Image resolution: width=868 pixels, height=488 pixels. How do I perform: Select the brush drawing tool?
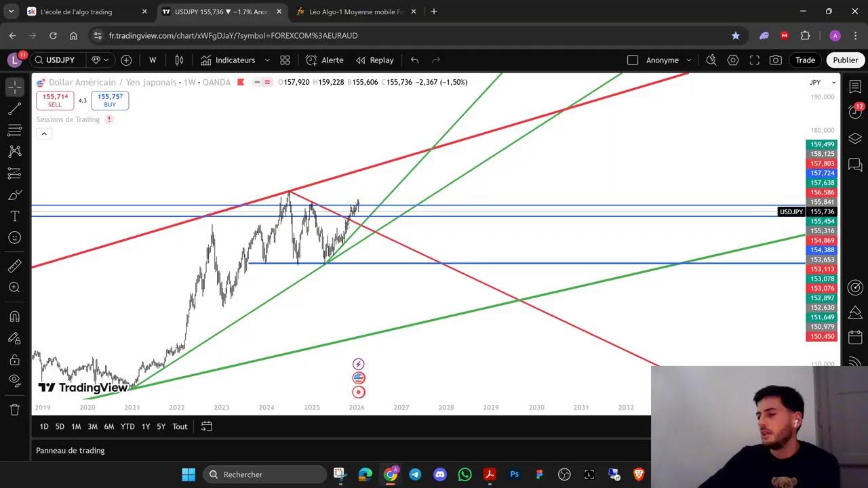14,195
